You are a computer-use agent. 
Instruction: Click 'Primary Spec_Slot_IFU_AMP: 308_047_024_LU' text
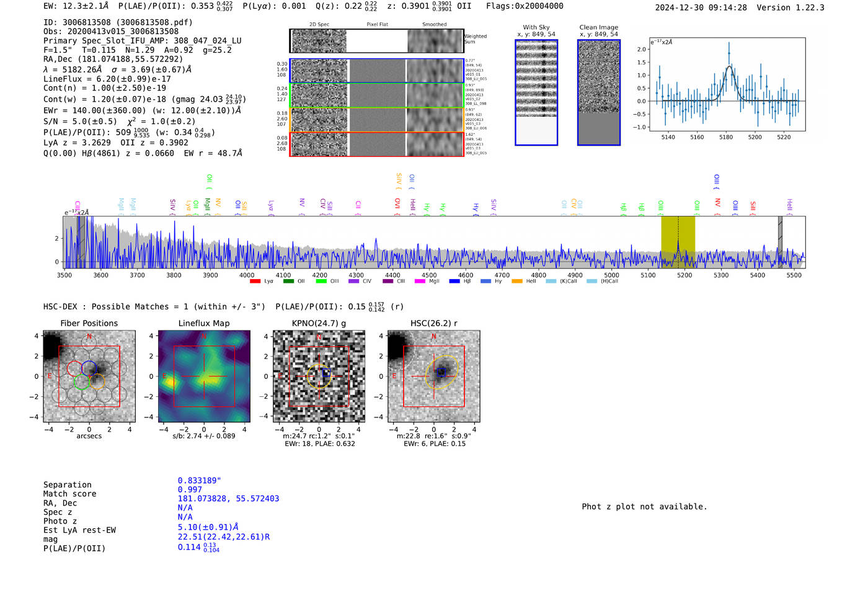[143, 41]
